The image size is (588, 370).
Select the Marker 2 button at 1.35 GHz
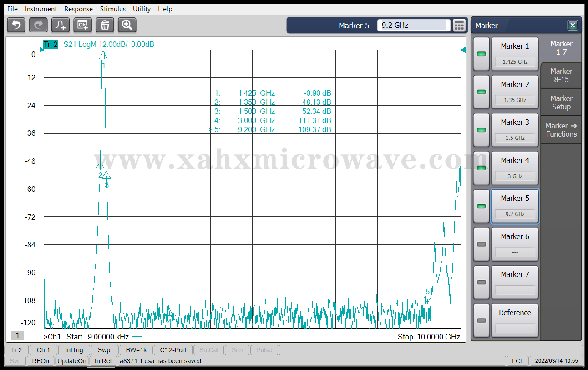tap(515, 92)
